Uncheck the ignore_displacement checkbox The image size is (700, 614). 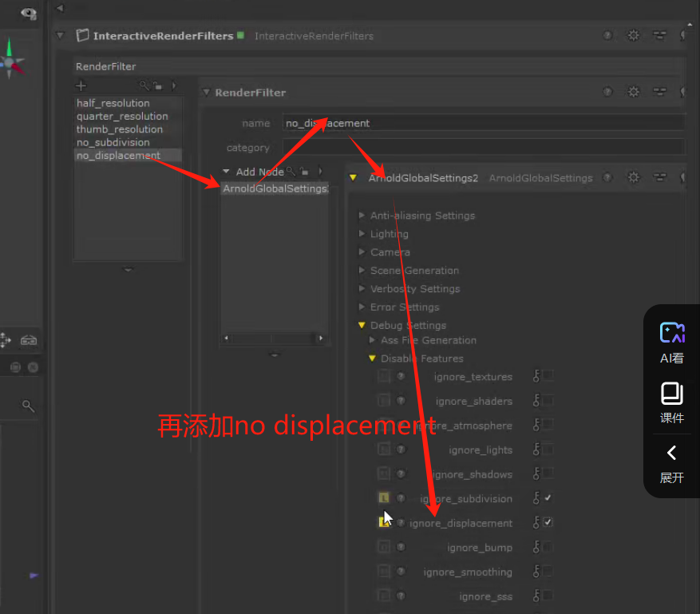548,523
